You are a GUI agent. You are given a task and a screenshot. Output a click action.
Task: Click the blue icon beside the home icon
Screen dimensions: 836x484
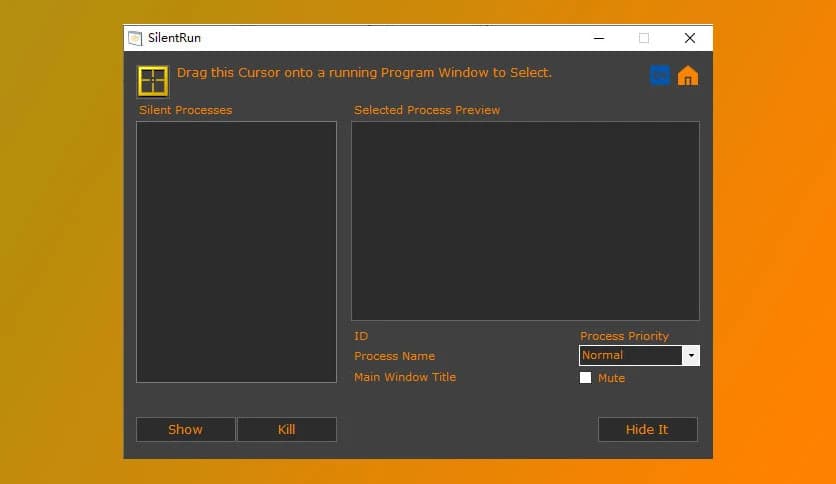pyautogui.click(x=660, y=75)
